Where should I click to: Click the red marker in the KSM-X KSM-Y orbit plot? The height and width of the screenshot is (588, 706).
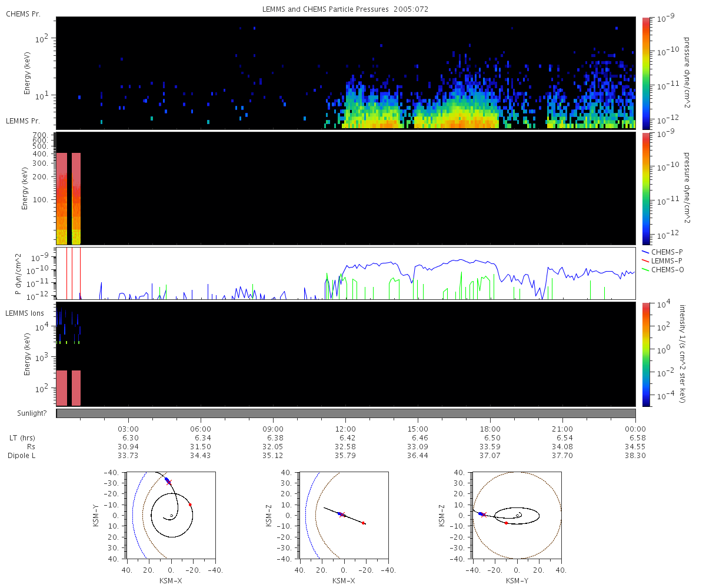tap(190, 505)
